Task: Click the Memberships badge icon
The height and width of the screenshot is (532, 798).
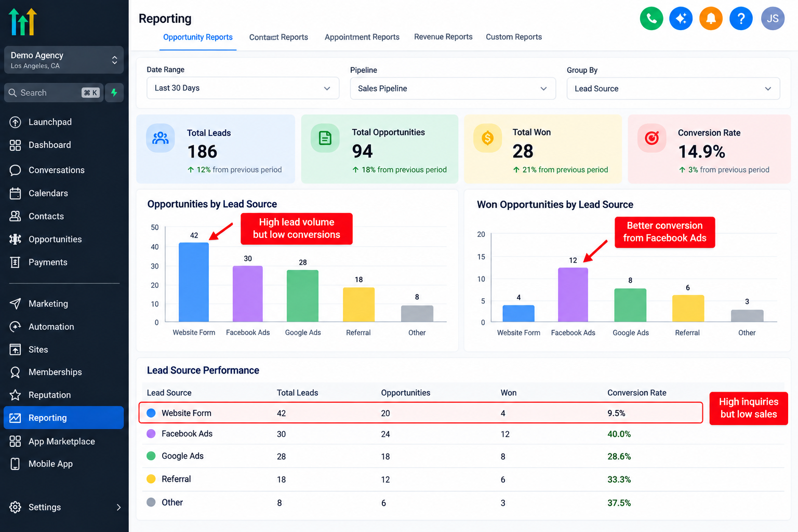Action: [x=16, y=372]
